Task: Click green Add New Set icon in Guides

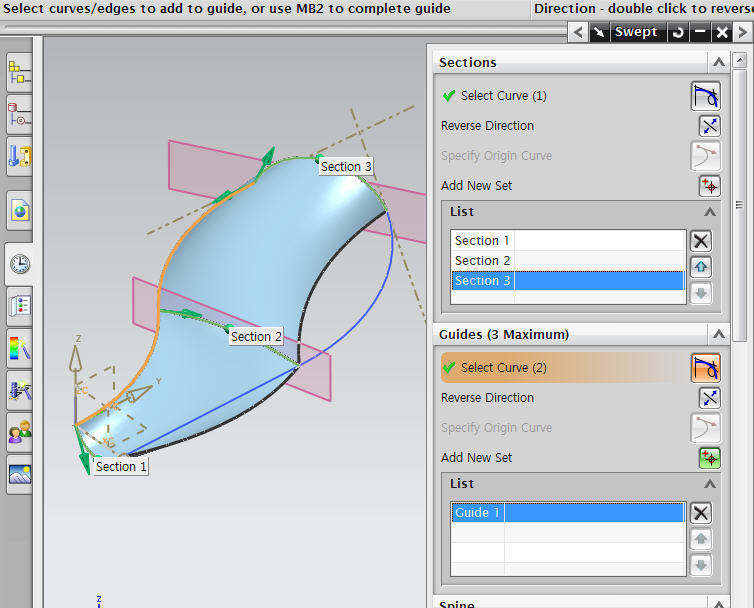Action: click(709, 458)
